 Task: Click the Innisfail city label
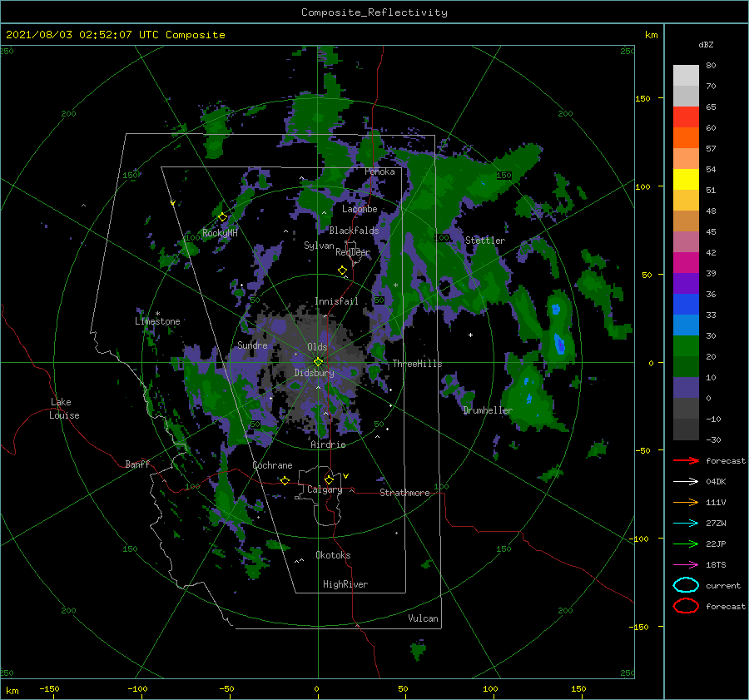336,301
